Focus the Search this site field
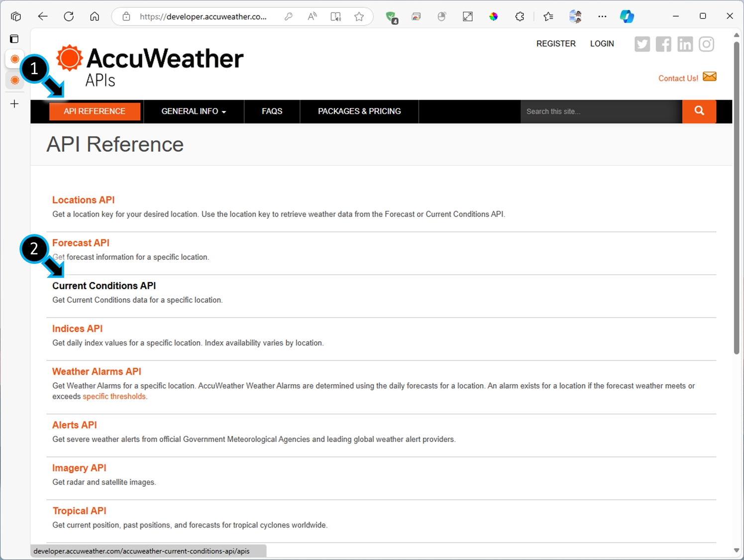The height and width of the screenshot is (560, 744). [601, 112]
